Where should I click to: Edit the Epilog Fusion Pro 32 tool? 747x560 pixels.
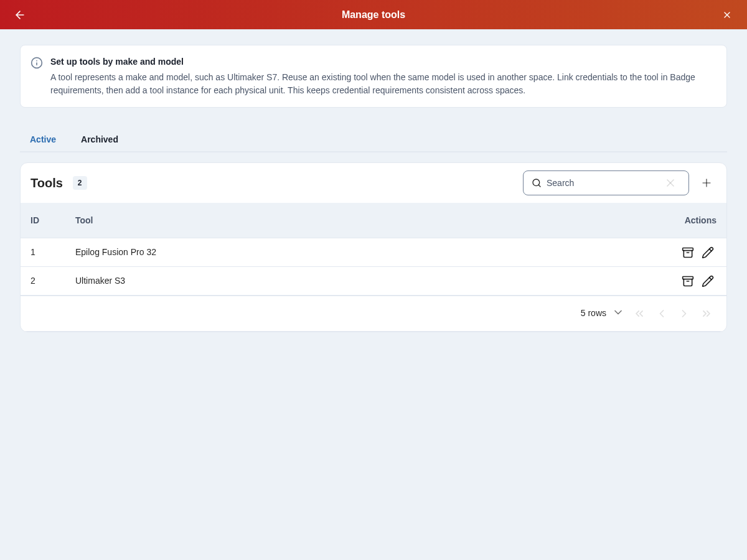point(708,253)
